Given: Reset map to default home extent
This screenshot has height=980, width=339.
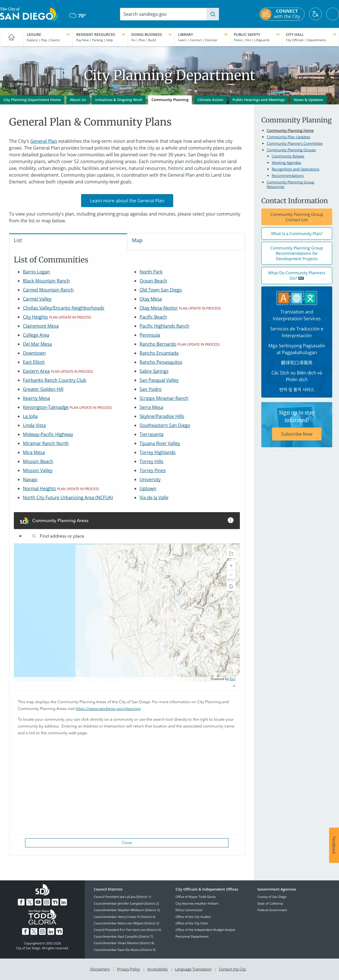Looking at the screenshot, I should [x=231, y=586].
